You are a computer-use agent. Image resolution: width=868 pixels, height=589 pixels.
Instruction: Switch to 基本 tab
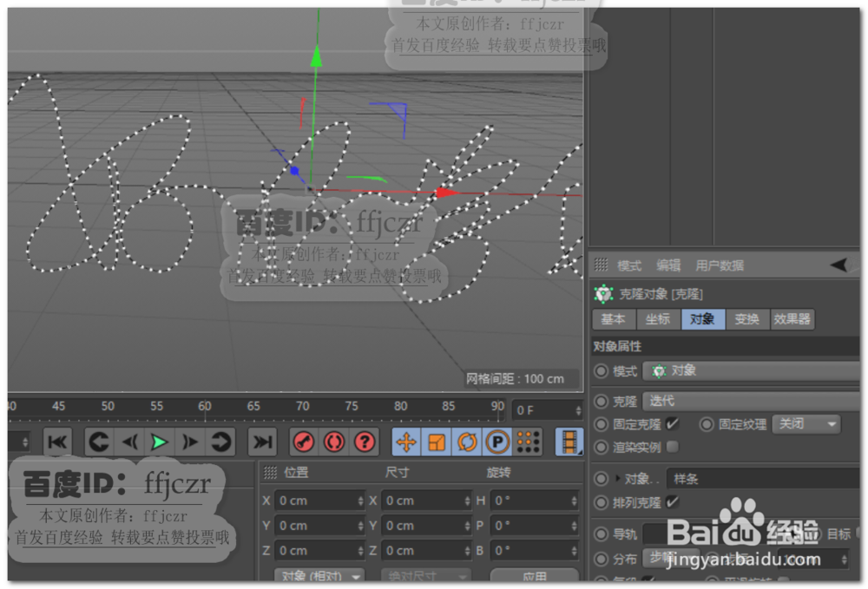click(x=614, y=319)
